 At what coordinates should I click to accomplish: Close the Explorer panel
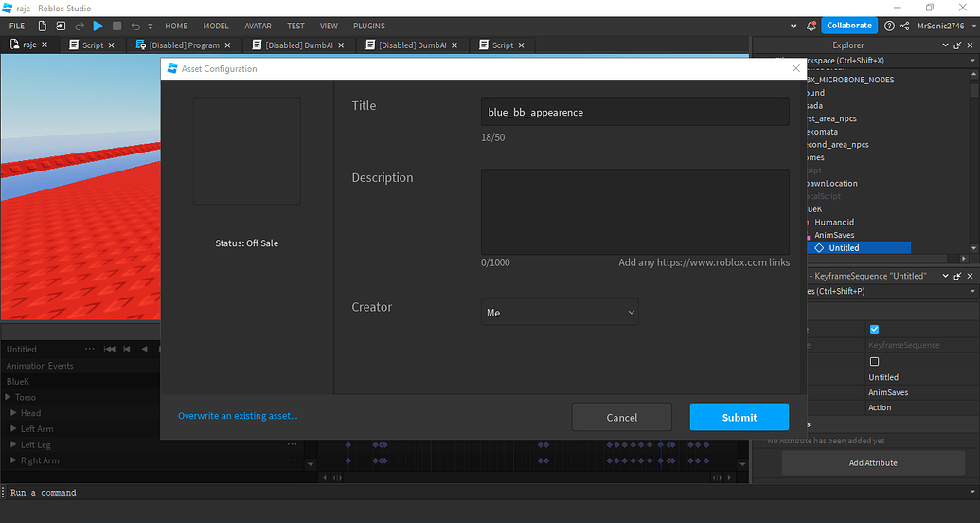pyautogui.click(x=970, y=45)
